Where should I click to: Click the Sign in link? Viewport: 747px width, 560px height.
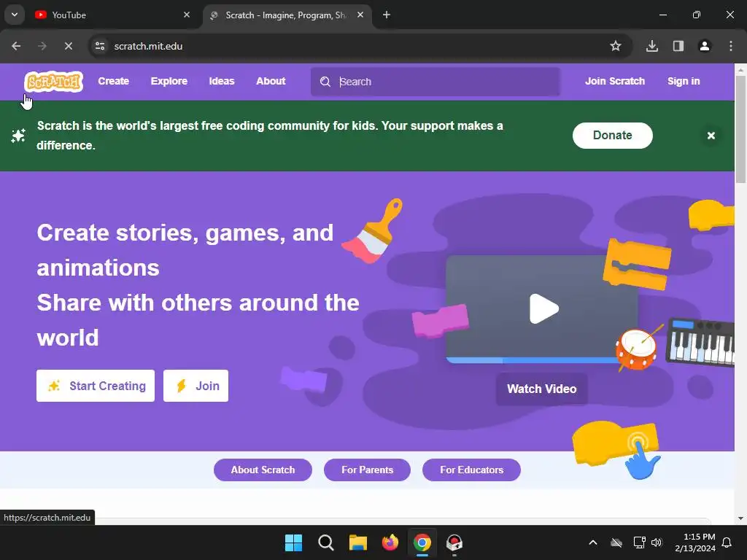683,82
